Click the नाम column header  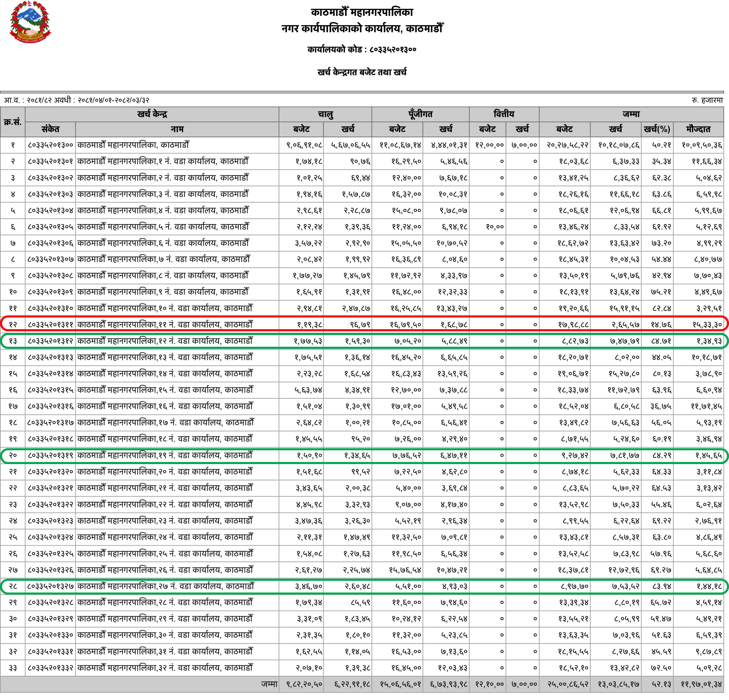pos(177,129)
